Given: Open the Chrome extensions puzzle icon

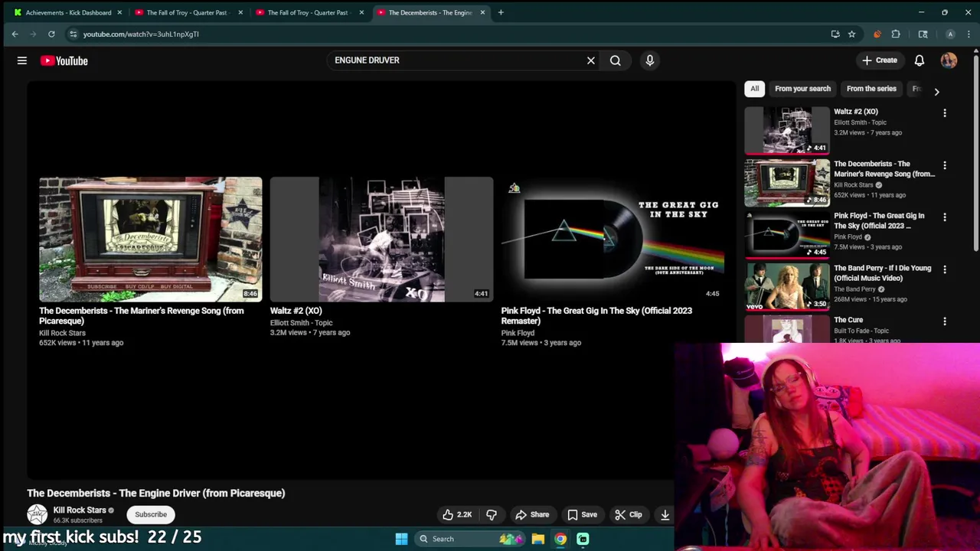Looking at the screenshot, I should (x=896, y=34).
